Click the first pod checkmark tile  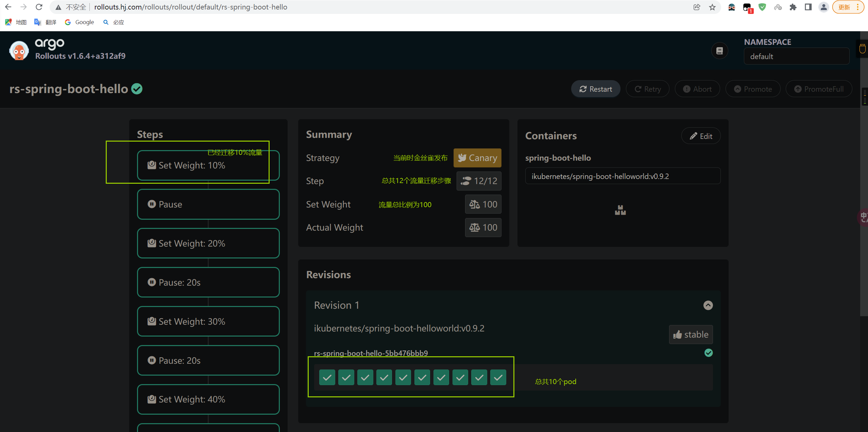[327, 377]
